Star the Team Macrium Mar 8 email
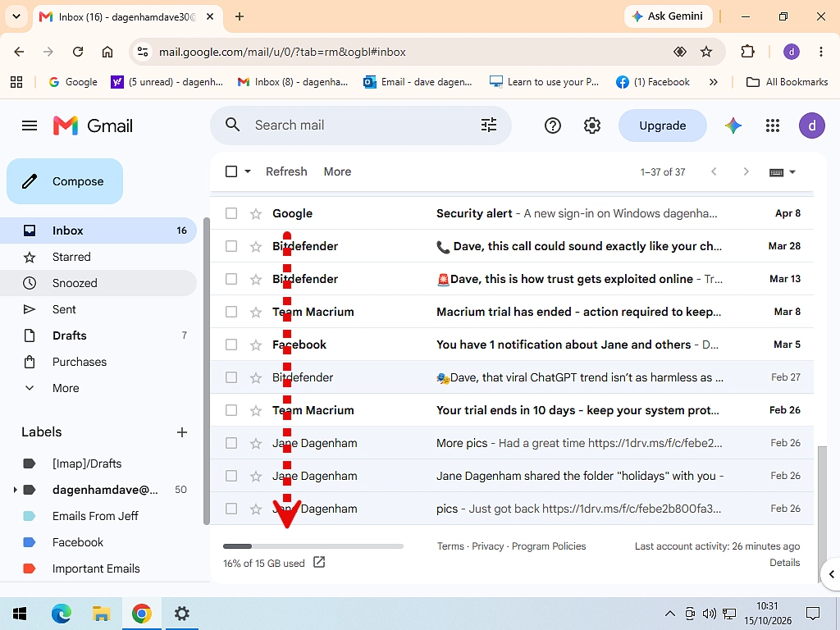 coord(256,313)
